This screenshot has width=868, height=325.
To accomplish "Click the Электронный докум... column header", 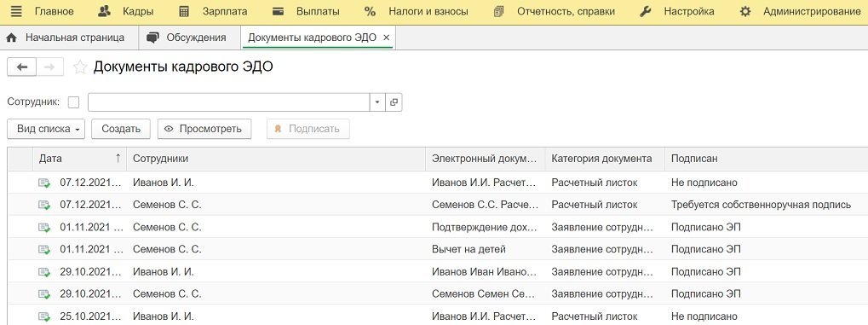I will click(x=486, y=159).
